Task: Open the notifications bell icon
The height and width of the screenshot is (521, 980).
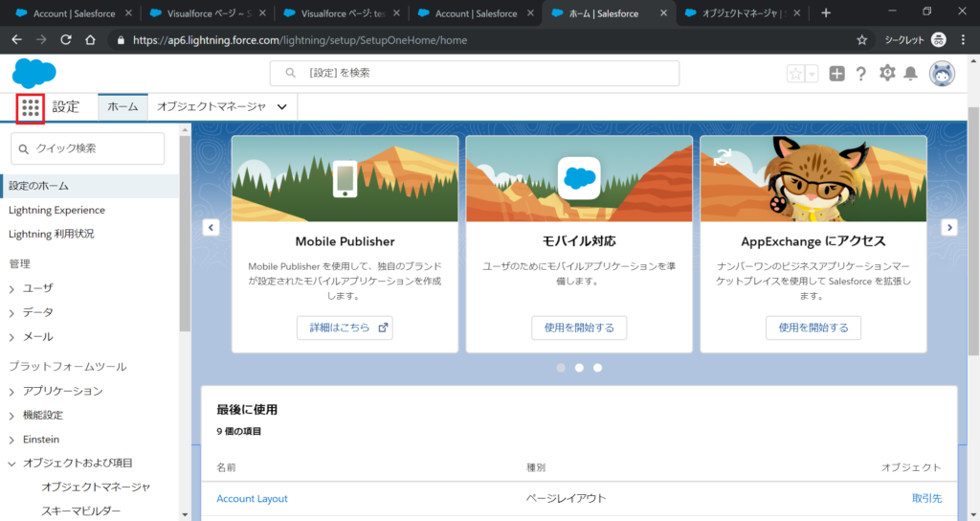Action: point(911,74)
